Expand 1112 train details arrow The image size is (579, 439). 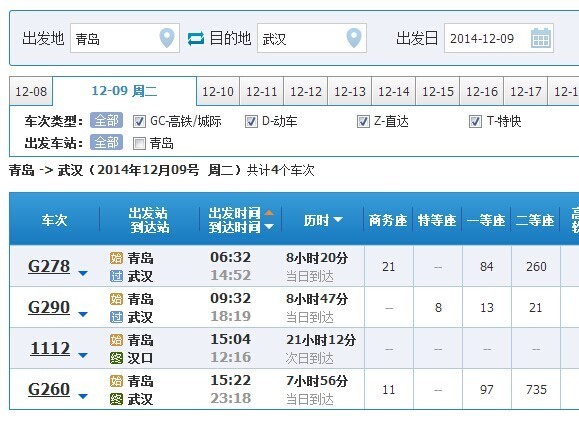click(83, 355)
